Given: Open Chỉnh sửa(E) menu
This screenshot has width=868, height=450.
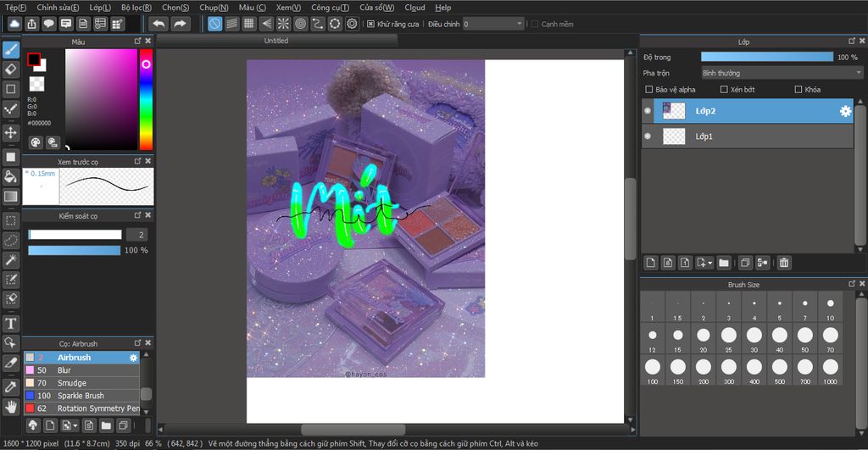Looking at the screenshot, I should click(x=58, y=8).
